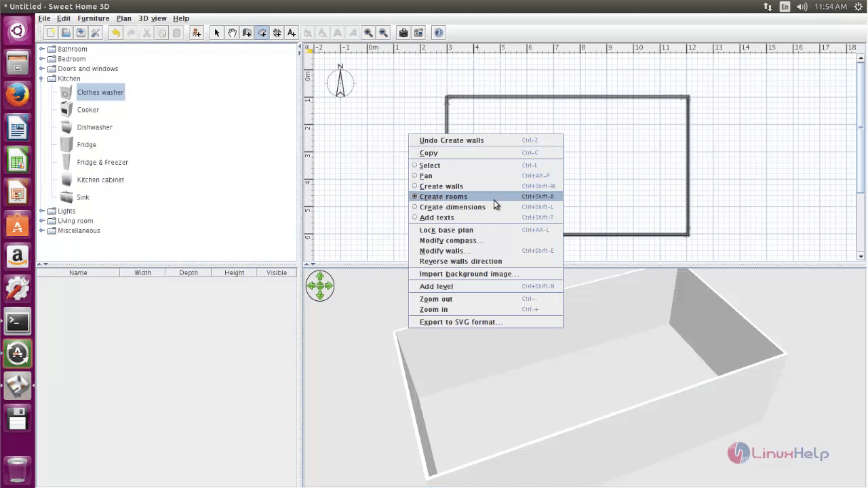Create a new home with toolbar icon
868x488 pixels.
pyautogui.click(x=51, y=33)
